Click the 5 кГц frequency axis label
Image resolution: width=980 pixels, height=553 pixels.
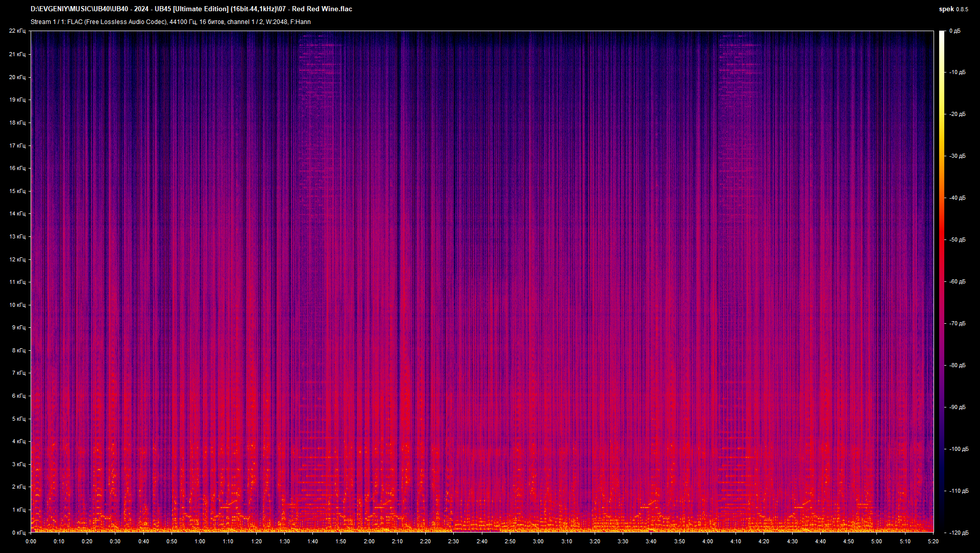[19, 419]
